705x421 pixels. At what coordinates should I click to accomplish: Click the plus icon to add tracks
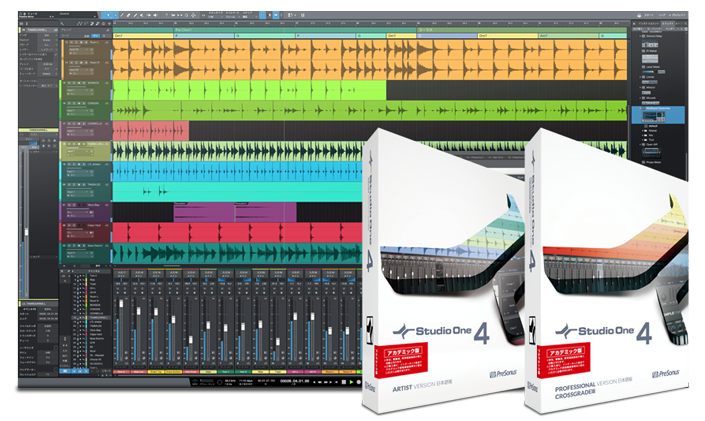109,23
